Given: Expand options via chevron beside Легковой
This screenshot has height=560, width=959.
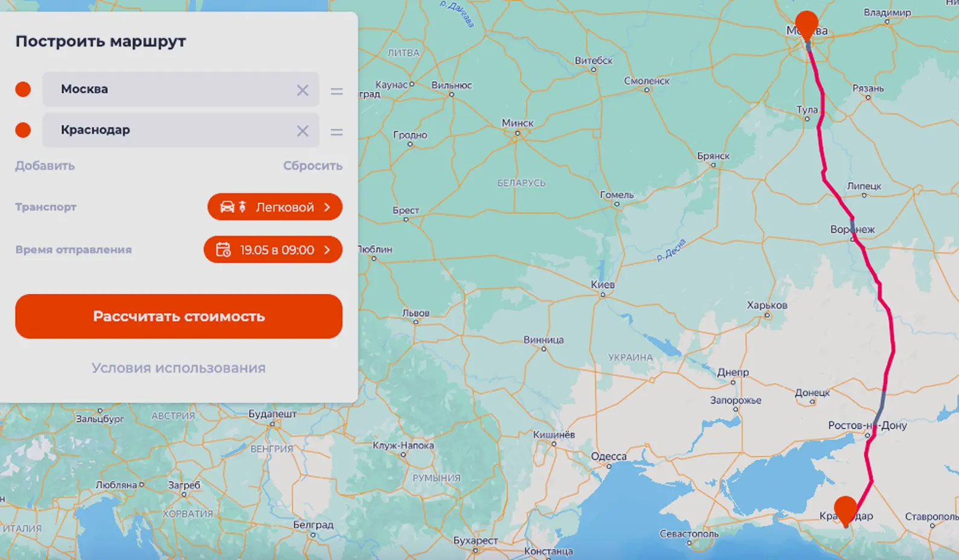Looking at the screenshot, I should click(327, 207).
